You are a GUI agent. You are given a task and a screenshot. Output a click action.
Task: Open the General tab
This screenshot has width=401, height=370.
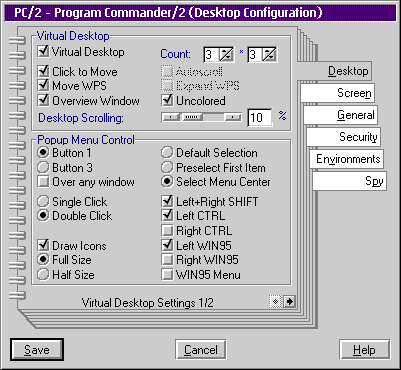pos(340,115)
